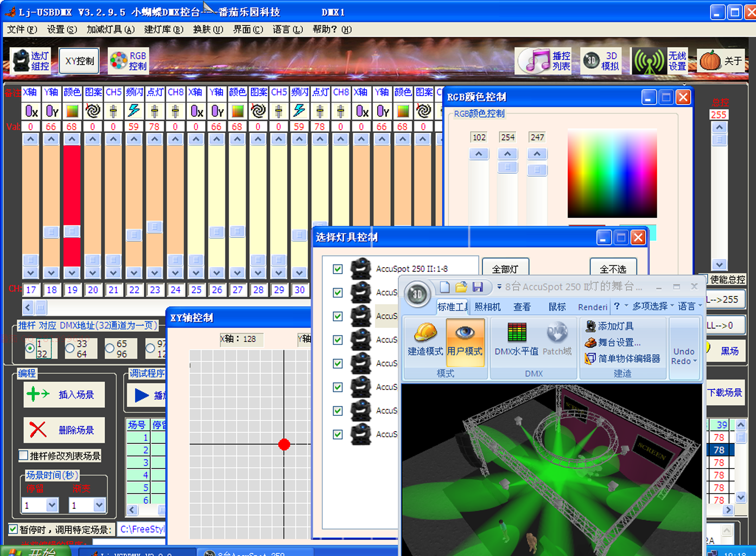This screenshot has height=556, width=756.
Task: Switch to 照相机 tab
Action: 487,307
